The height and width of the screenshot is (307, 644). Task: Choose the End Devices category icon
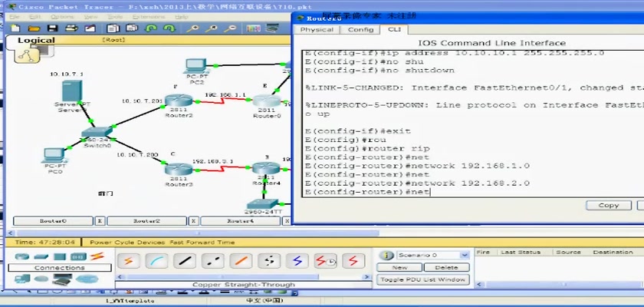point(22,279)
